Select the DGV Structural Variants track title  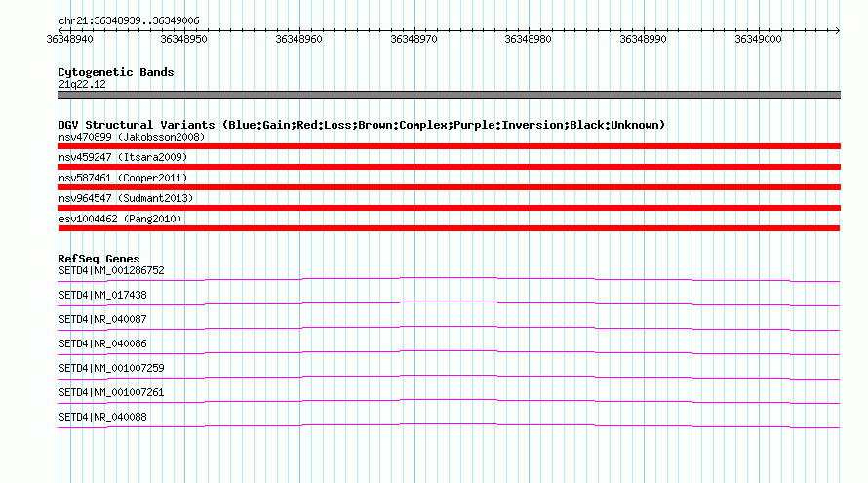(362, 125)
